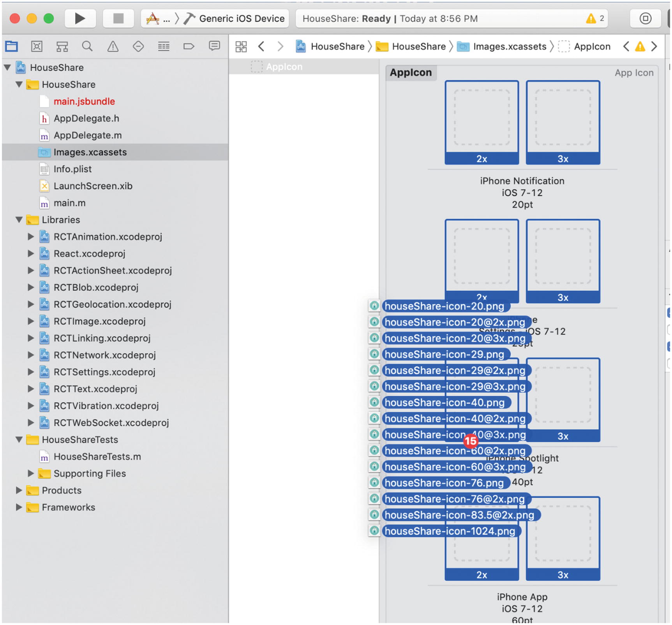Choose Generic iOS Device destination
The height and width of the screenshot is (625, 672).
pyautogui.click(x=241, y=18)
